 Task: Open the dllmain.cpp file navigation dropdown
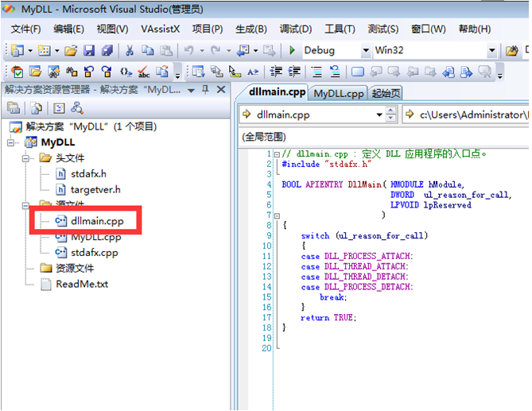[379, 115]
